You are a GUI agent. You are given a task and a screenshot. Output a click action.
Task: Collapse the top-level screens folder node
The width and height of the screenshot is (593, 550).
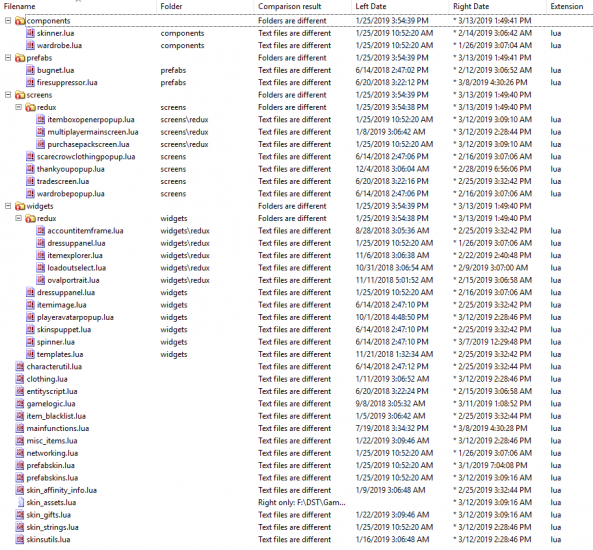[8, 95]
